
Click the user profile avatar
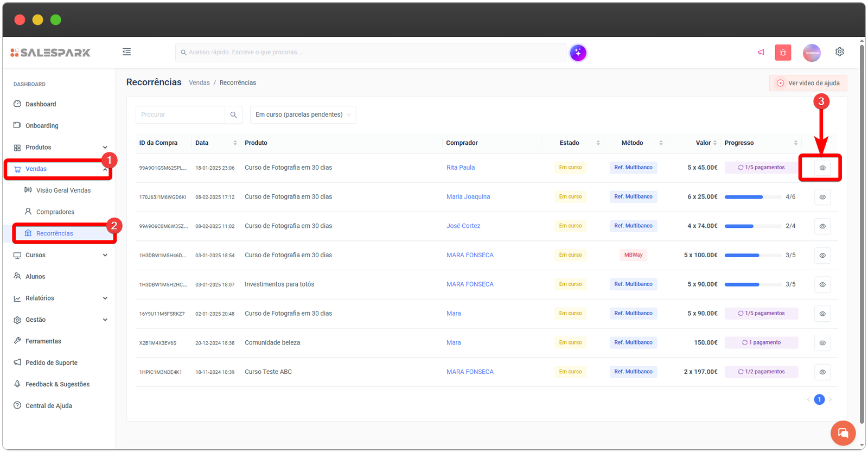(812, 53)
